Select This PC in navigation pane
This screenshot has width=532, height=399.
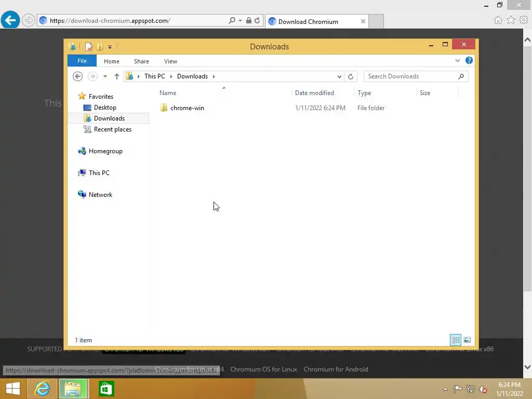click(99, 172)
